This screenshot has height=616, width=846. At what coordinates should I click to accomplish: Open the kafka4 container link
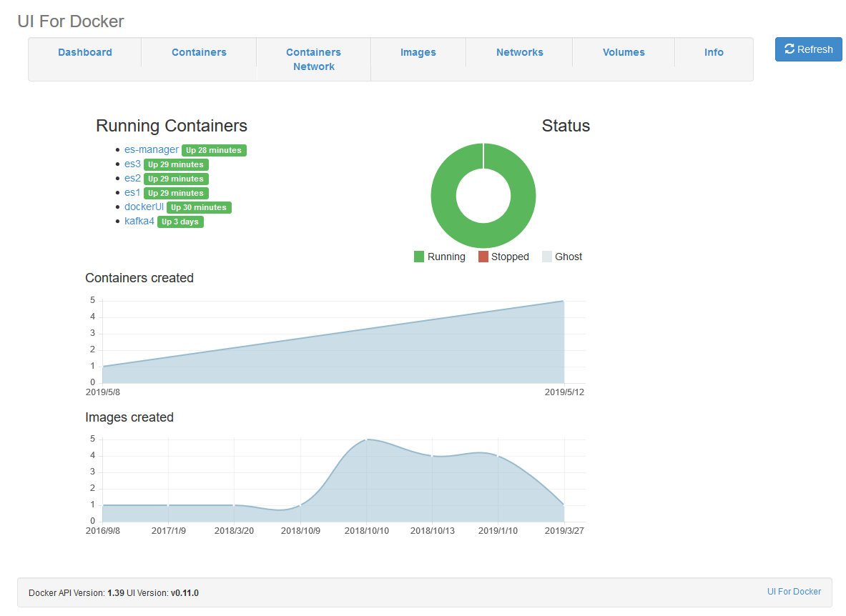click(139, 221)
